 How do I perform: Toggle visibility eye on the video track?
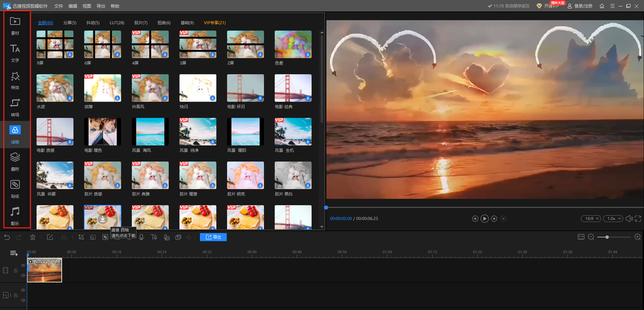click(23, 265)
